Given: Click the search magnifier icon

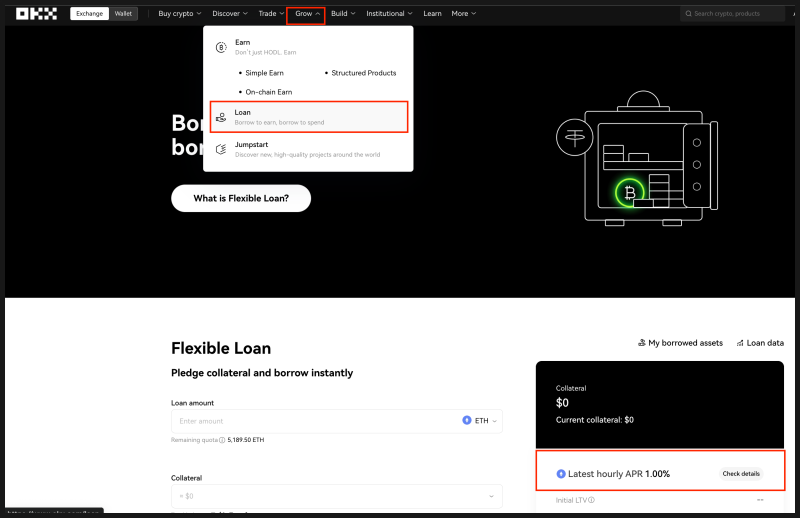Looking at the screenshot, I should tap(688, 14).
